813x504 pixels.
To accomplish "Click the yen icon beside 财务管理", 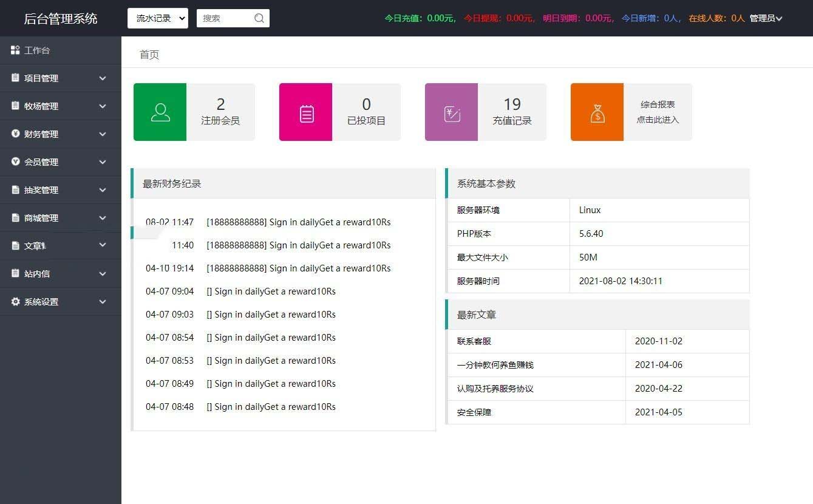I will (x=16, y=134).
